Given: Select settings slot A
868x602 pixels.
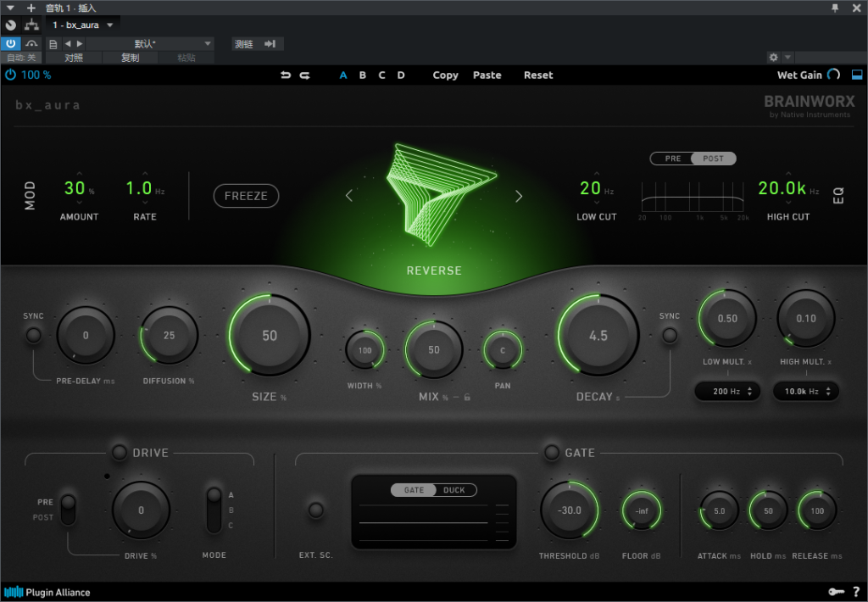Looking at the screenshot, I should [343, 75].
